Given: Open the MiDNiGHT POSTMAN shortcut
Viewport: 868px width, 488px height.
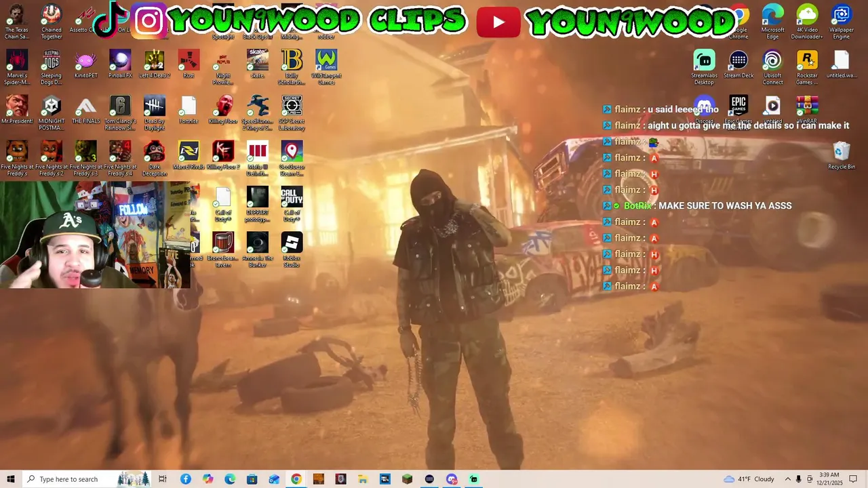Looking at the screenshot, I should point(52,113).
